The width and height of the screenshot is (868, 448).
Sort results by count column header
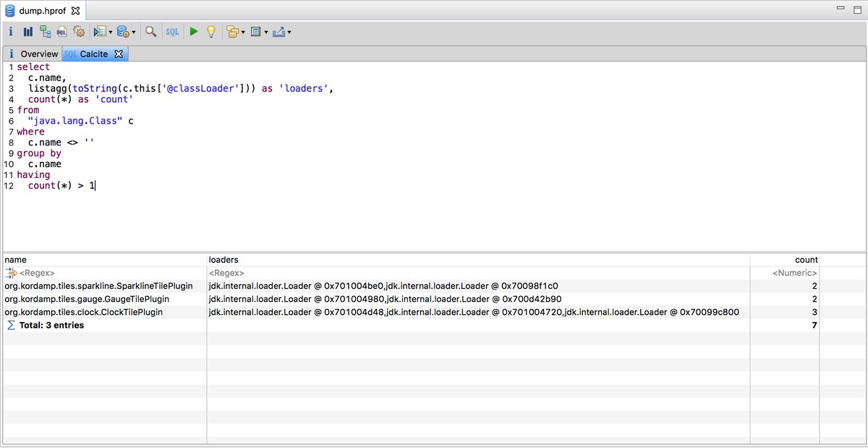785,260
